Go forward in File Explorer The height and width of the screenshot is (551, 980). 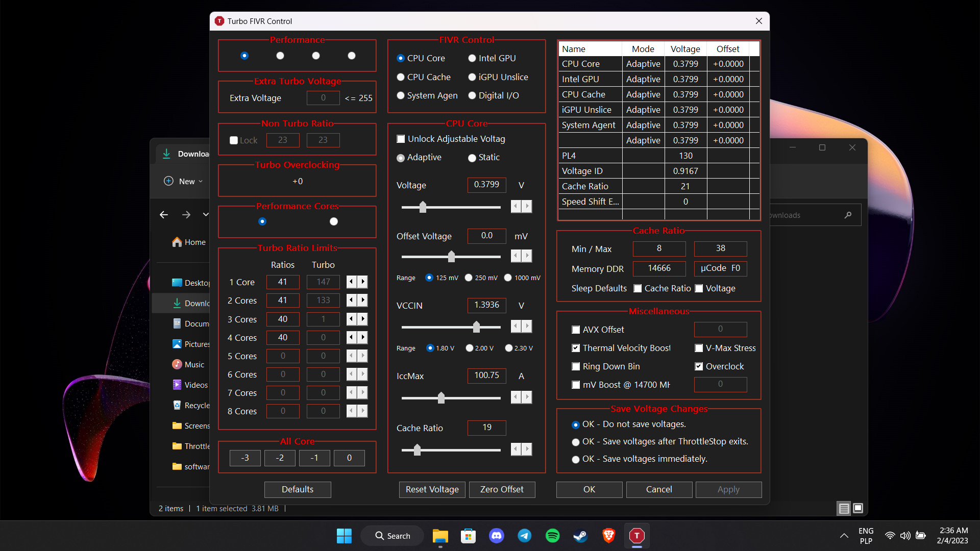coord(186,215)
